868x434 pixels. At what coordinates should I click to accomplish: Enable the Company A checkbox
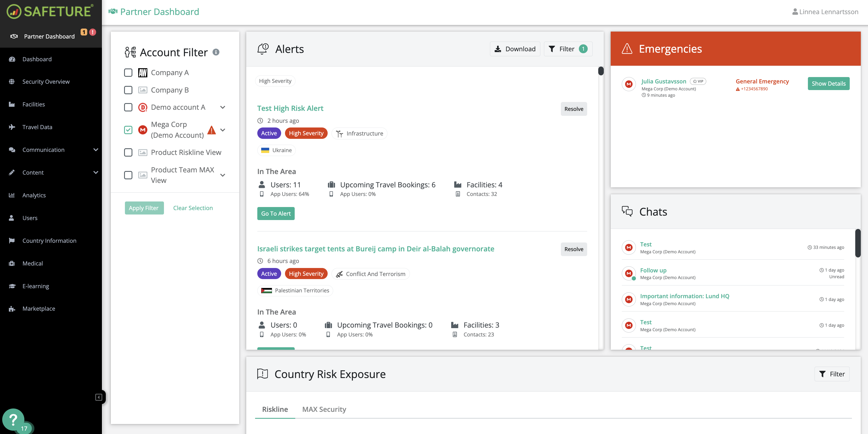pyautogui.click(x=128, y=73)
